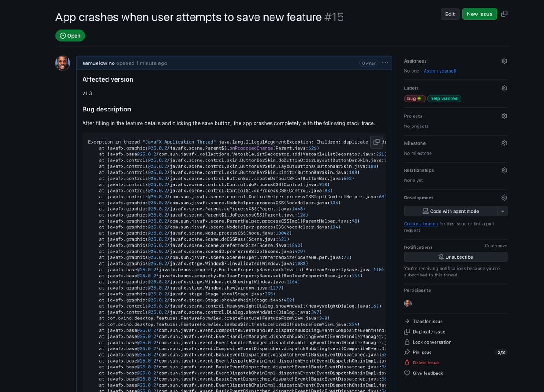Screen dimensions: 544x392
Task: Click the 'Affected version' heading
Action: [x=108, y=79]
